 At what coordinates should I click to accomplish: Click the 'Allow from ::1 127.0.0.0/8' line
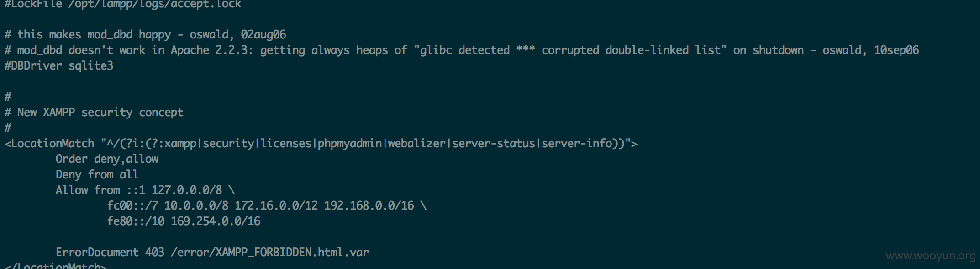[145, 190]
